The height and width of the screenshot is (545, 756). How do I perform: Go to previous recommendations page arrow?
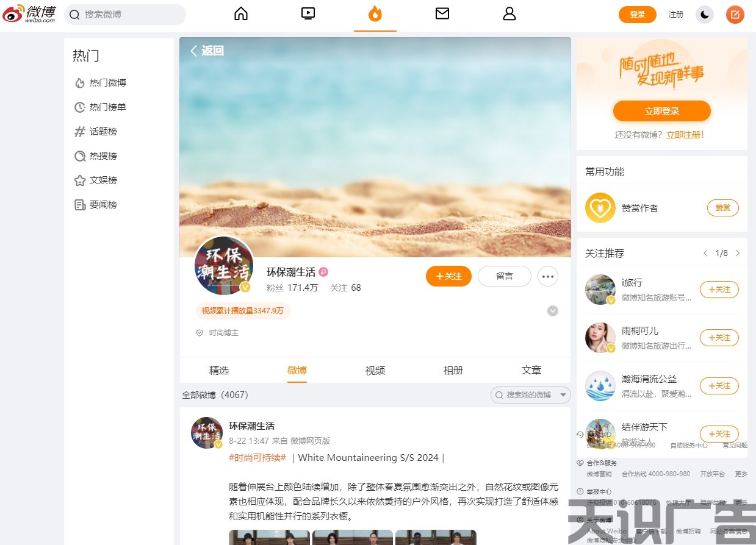pyautogui.click(x=705, y=253)
